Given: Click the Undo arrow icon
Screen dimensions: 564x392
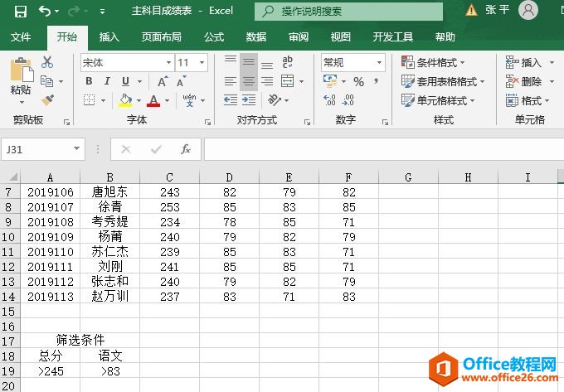Looking at the screenshot, I should pyautogui.click(x=45, y=11).
